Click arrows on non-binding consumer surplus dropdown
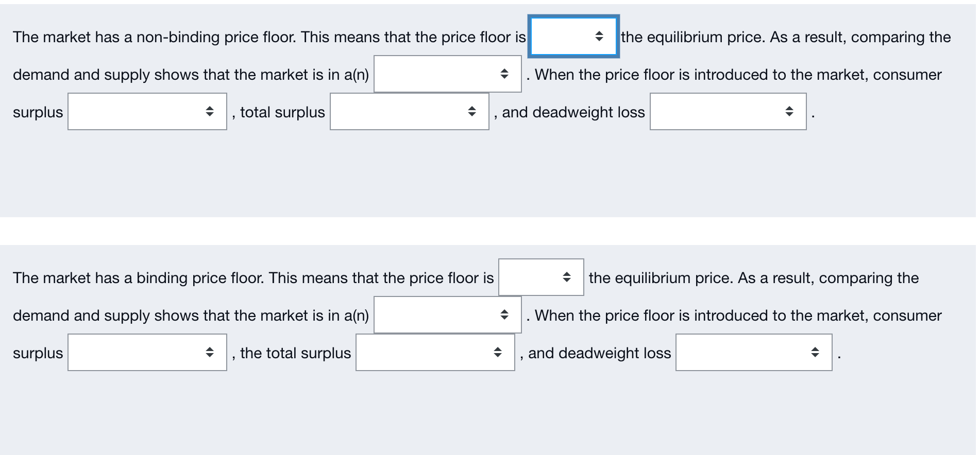Screen dimensions: 980x455 pyautogui.click(x=210, y=112)
